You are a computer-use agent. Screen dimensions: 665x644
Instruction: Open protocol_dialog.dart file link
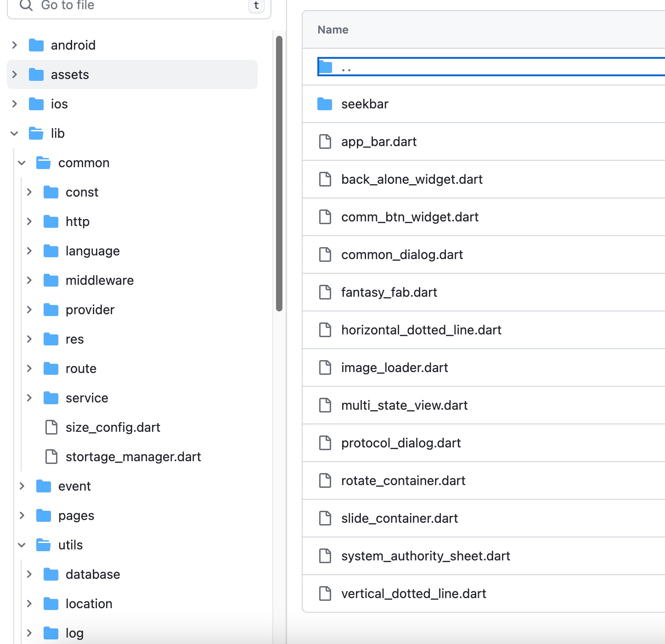(x=401, y=443)
